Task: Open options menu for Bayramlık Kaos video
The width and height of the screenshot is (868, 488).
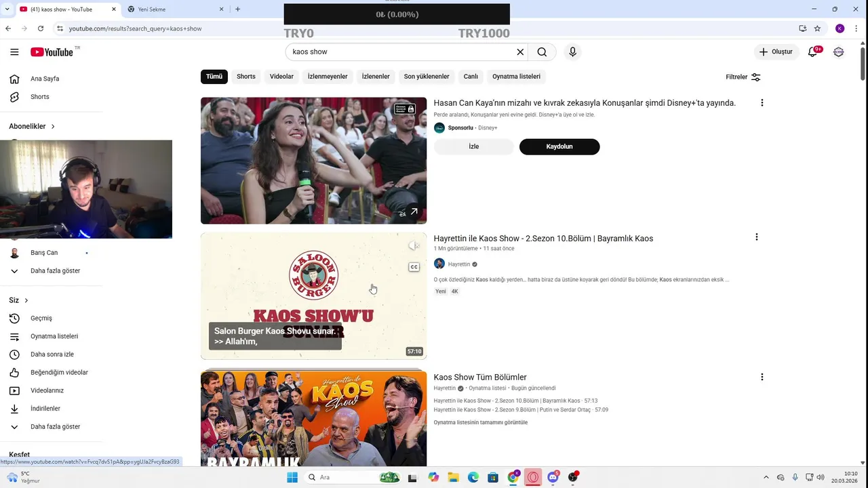Action: 756,237
